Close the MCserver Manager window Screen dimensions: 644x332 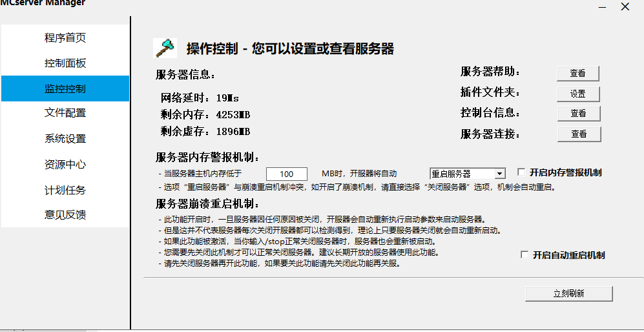625,6
